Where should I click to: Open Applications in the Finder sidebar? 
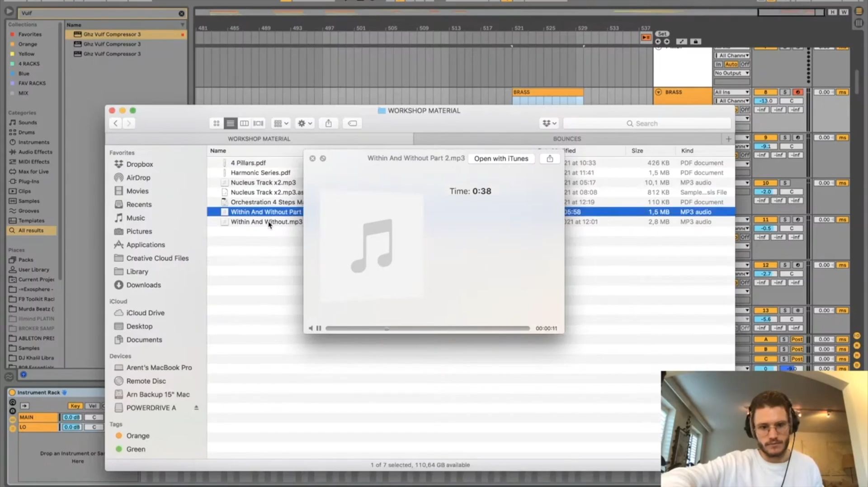click(146, 245)
